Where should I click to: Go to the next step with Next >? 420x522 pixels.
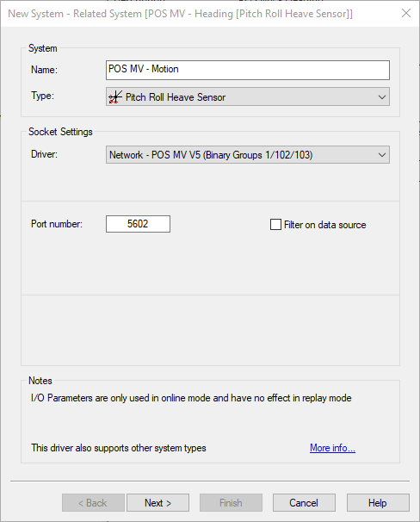coord(158,503)
